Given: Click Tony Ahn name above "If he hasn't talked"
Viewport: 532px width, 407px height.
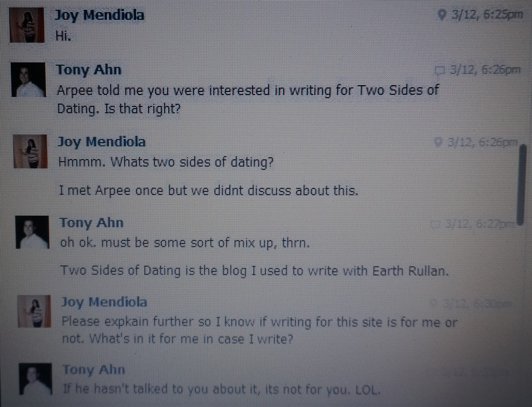Looking at the screenshot, I should (94, 369).
